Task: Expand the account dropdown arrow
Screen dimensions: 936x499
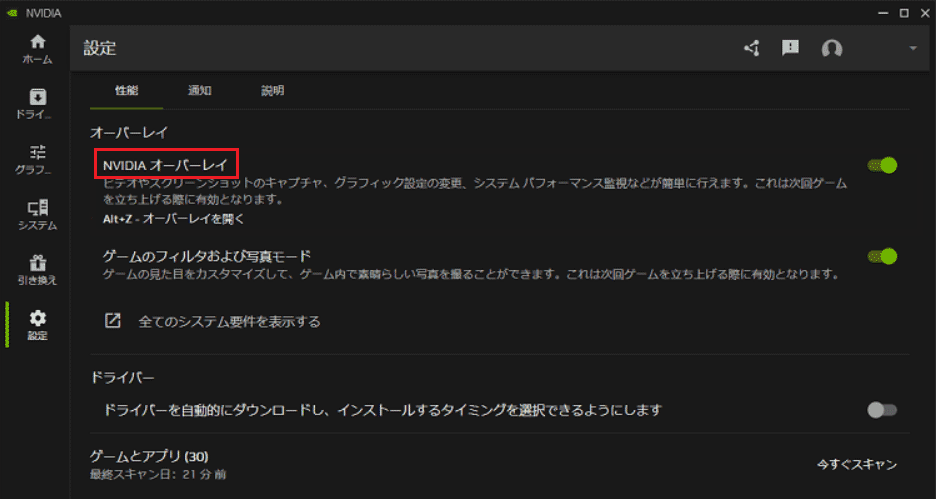Action: pyautogui.click(x=913, y=48)
